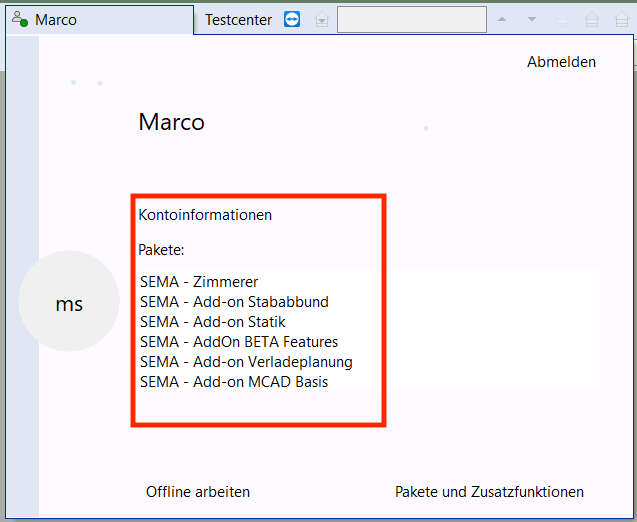Click the last greyed house icon at the toolbar's end
This screenshot has width=637, height=522.
622,19
